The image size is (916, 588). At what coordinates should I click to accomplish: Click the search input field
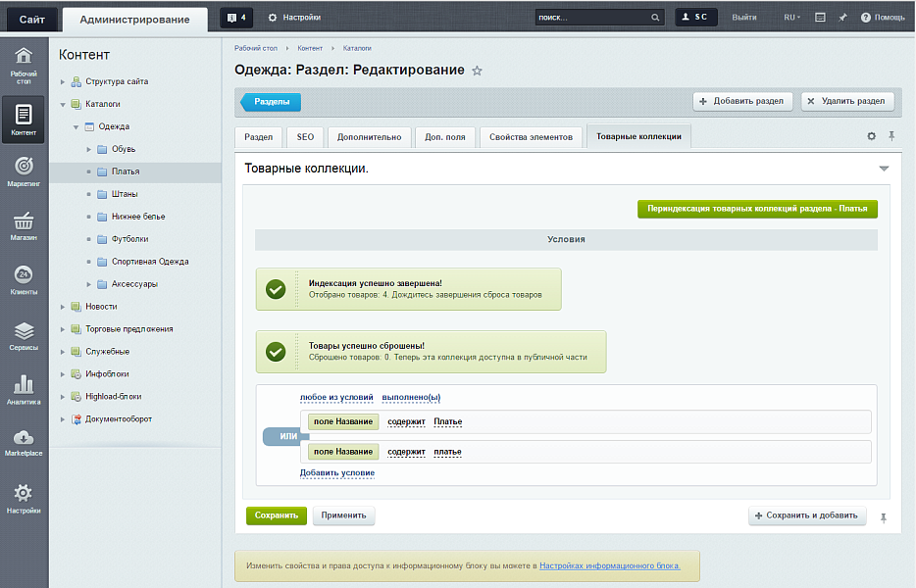click(x=592, y=18)
